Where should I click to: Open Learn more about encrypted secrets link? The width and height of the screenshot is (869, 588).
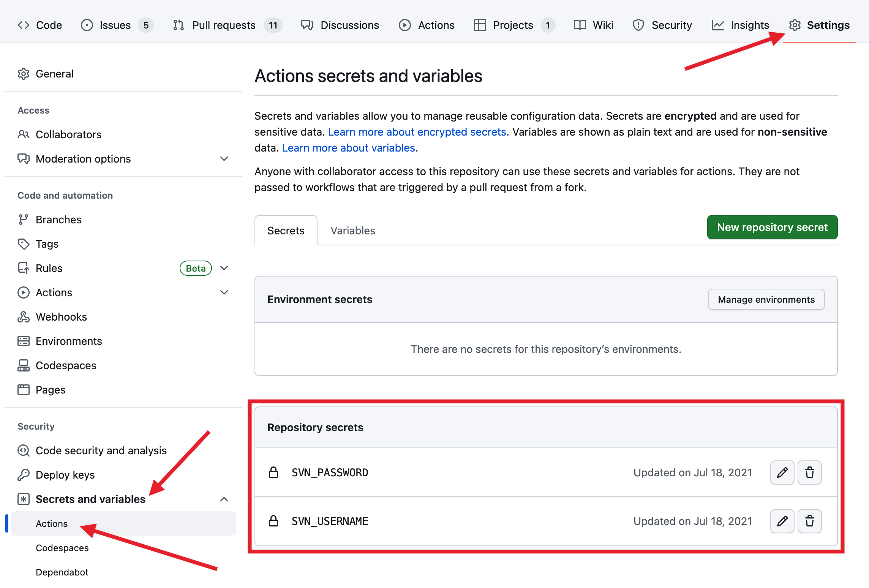417,132
